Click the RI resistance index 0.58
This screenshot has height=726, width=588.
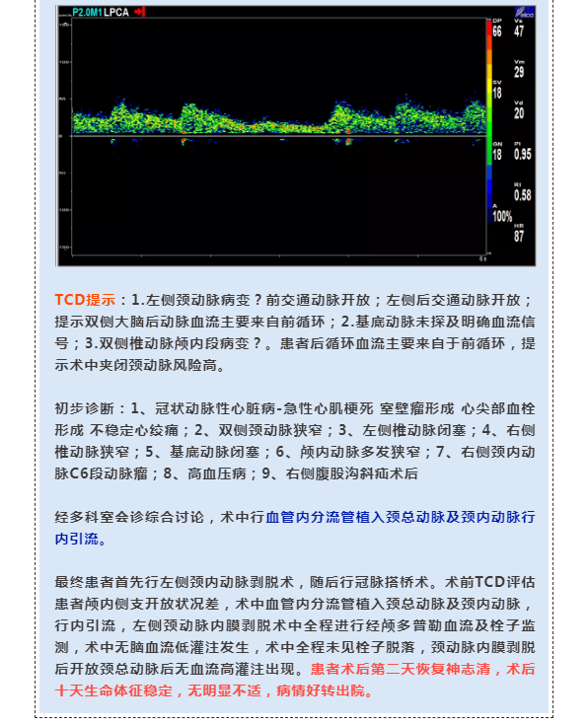click(x=523, y=195)
